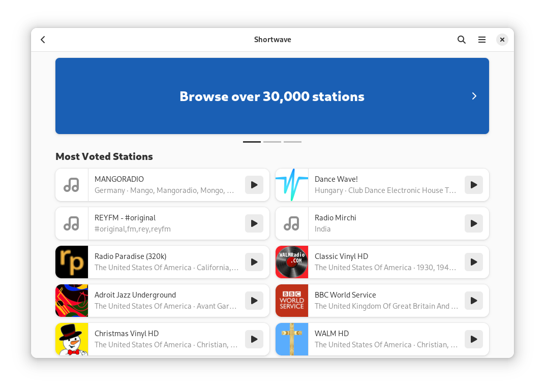Click the BBC World Service logo
Screen dimensions: 545x392
[x=292, y=301]
